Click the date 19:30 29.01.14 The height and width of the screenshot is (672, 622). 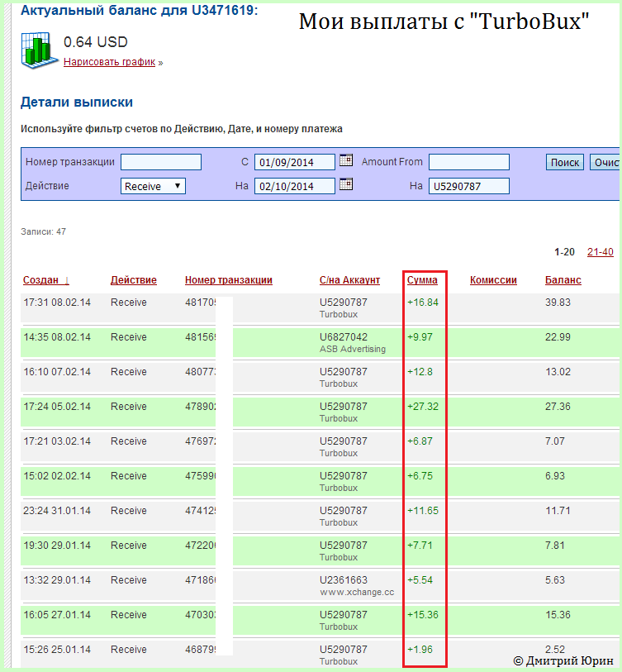click(57, 546)
